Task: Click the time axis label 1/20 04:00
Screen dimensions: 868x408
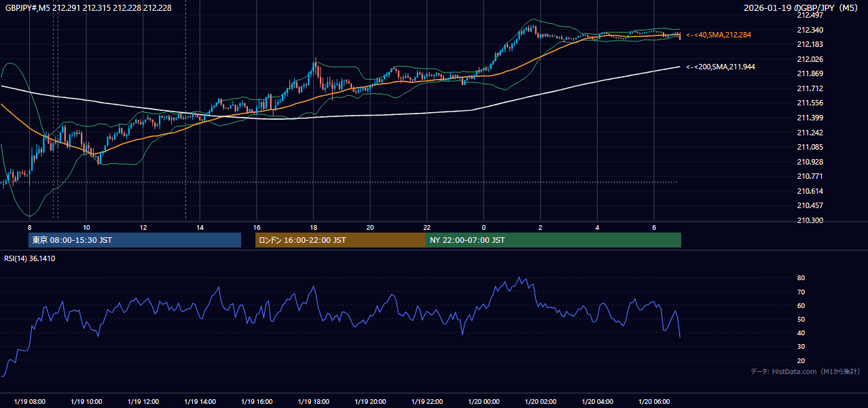Action: [x=597, y=402]
